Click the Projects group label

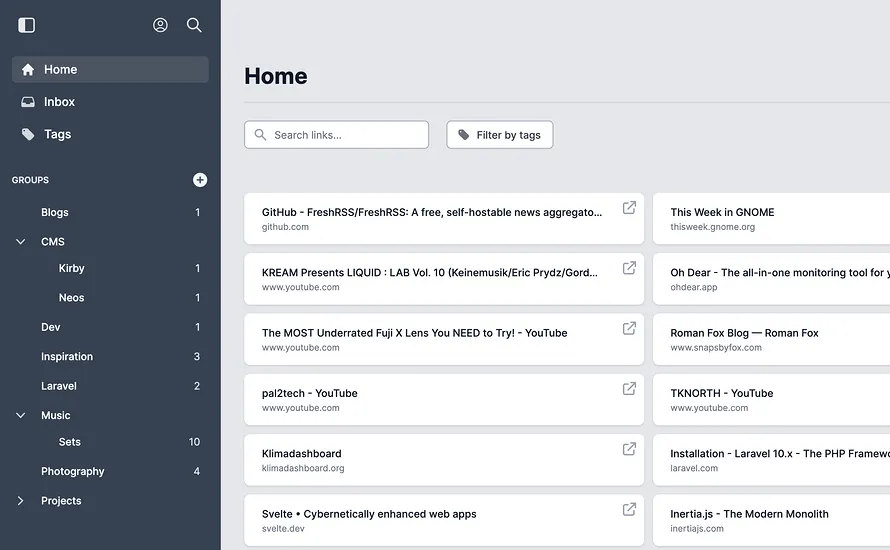(61, 501)
